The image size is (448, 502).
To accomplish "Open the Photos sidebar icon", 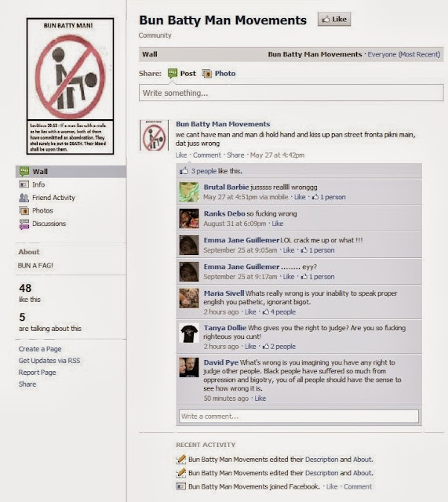I will [x=24, y=211].
